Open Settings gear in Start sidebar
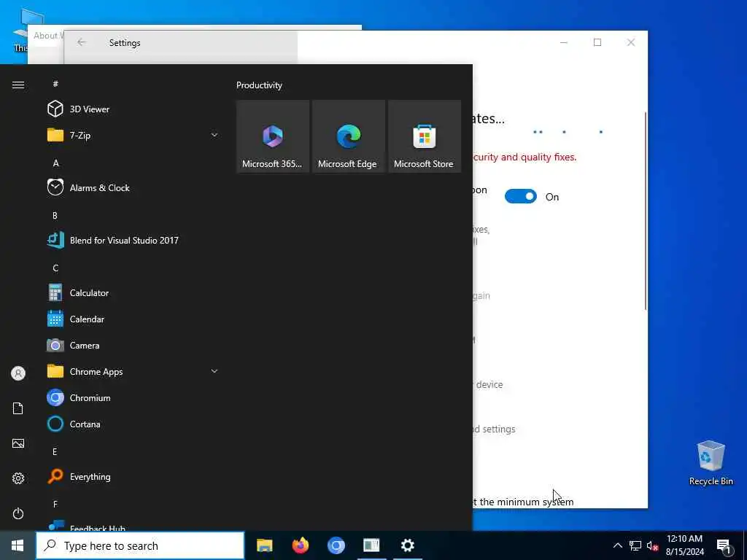 pyautogui.click(x=18, y=478)
